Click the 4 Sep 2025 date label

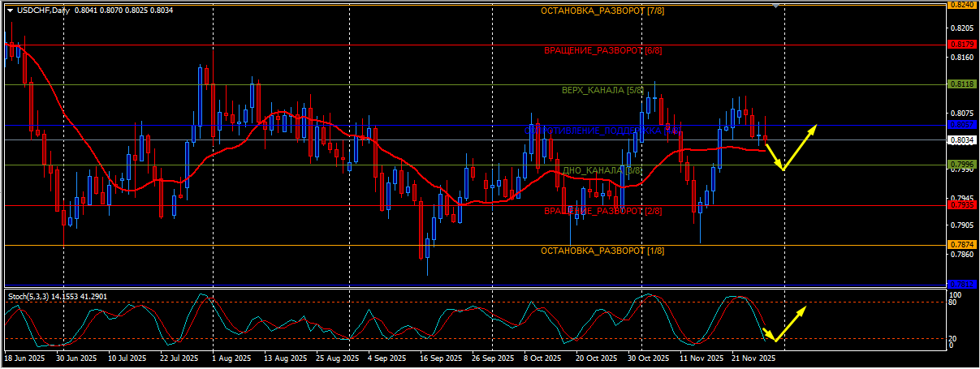tap(387, 358)
